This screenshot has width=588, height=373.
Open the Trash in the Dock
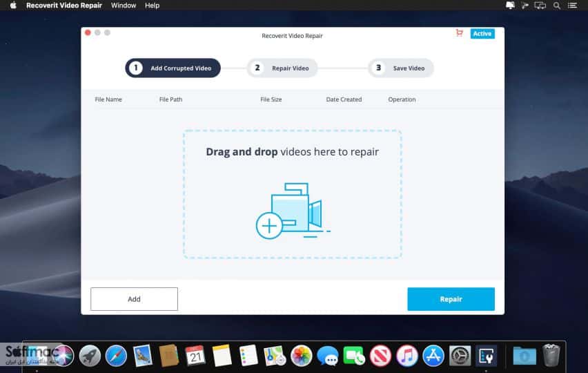click(x=551, y=355)
